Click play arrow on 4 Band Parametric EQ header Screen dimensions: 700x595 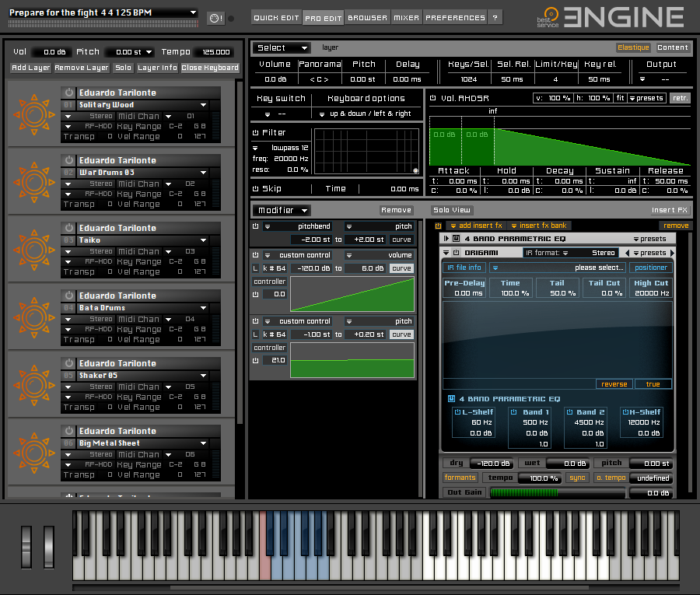point(446,239)
